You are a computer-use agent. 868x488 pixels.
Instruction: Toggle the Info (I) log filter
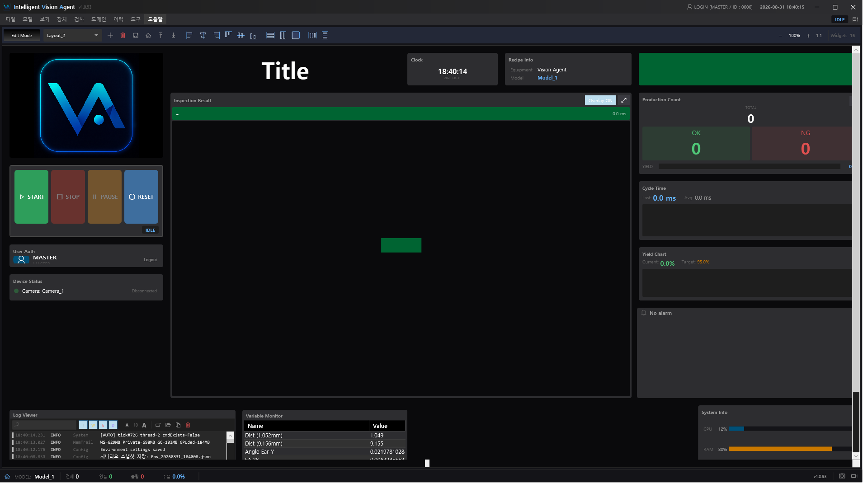pos(83,426)
